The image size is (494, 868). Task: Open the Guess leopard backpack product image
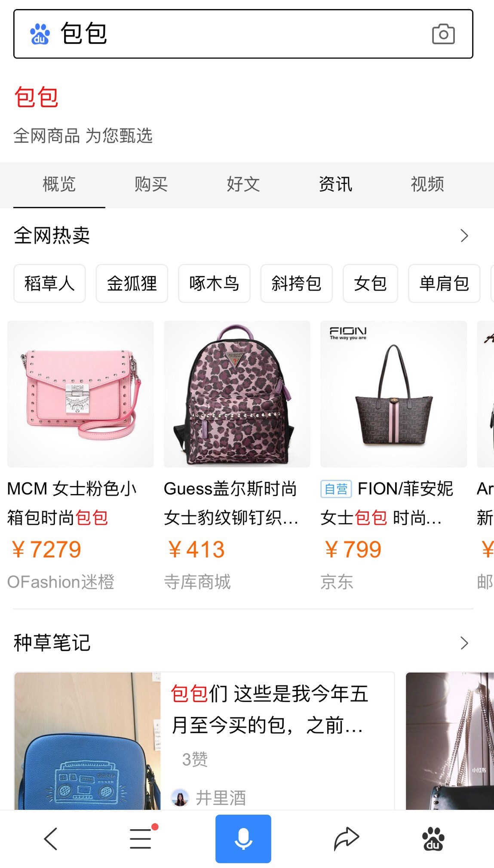(237, 394)
